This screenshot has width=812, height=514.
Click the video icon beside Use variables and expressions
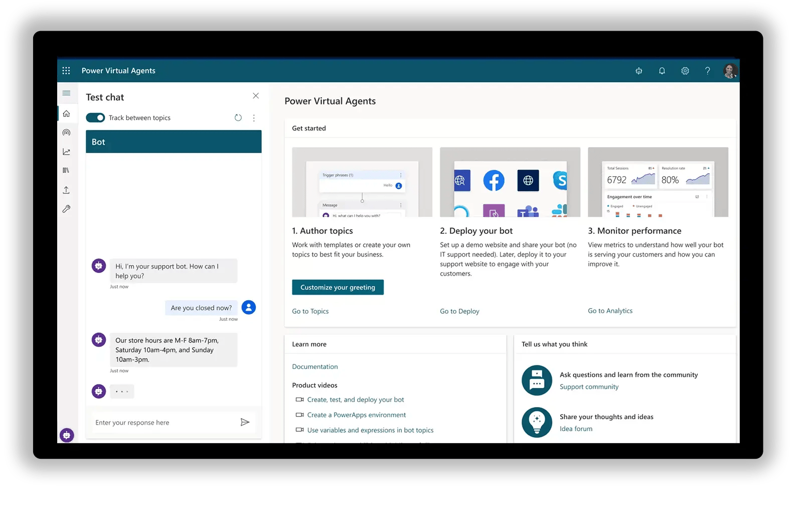[299, 430]
